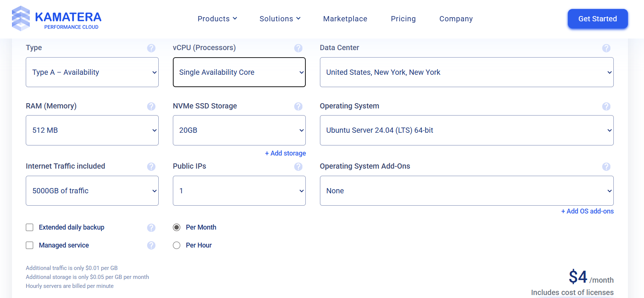Select Per Month billing

pos(177,227)
